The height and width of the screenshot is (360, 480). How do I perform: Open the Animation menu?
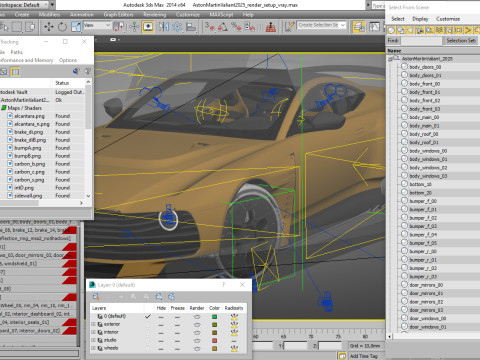[x=81, y=15]
